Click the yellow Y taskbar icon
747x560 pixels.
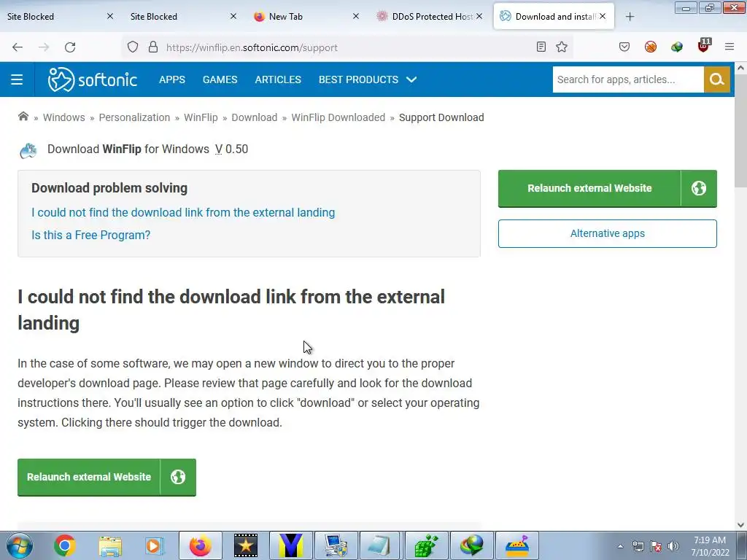[291, 545]
